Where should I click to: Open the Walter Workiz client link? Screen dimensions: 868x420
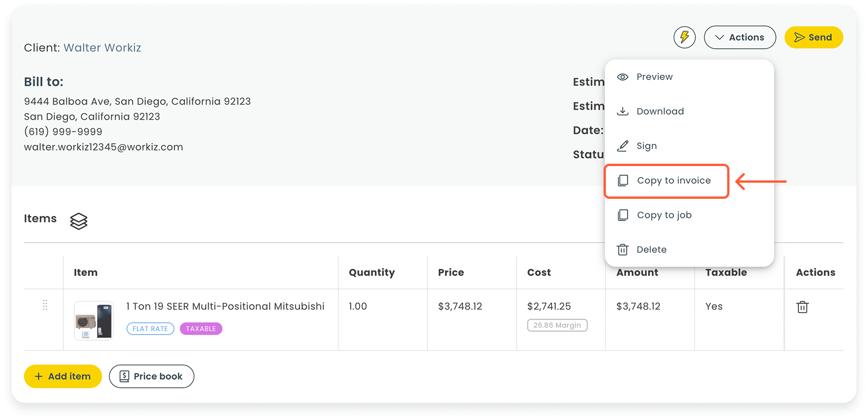point(102,48)
